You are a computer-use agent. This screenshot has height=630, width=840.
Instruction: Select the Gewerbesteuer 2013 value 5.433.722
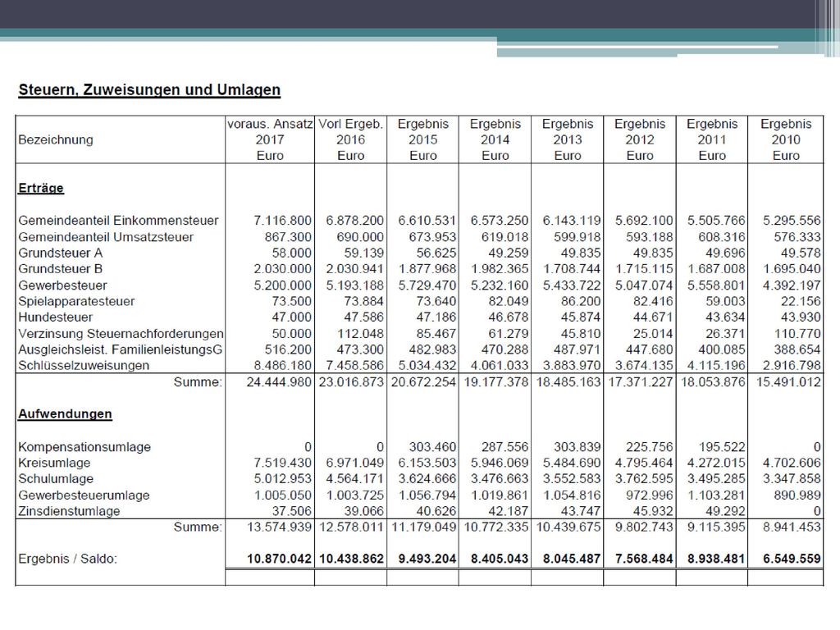click(x=572, y=285)
